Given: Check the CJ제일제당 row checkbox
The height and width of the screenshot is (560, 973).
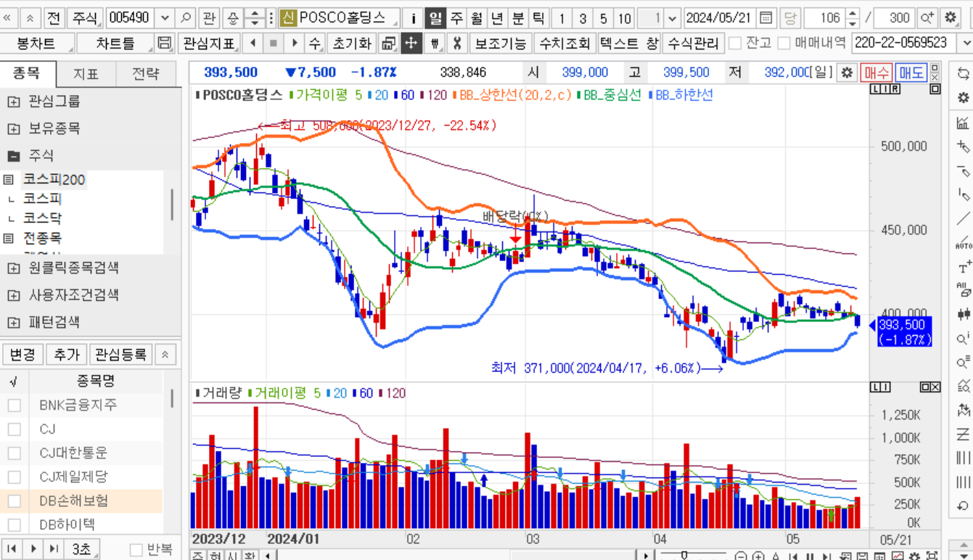Looking at the screenshot, I should click(14, 477).
